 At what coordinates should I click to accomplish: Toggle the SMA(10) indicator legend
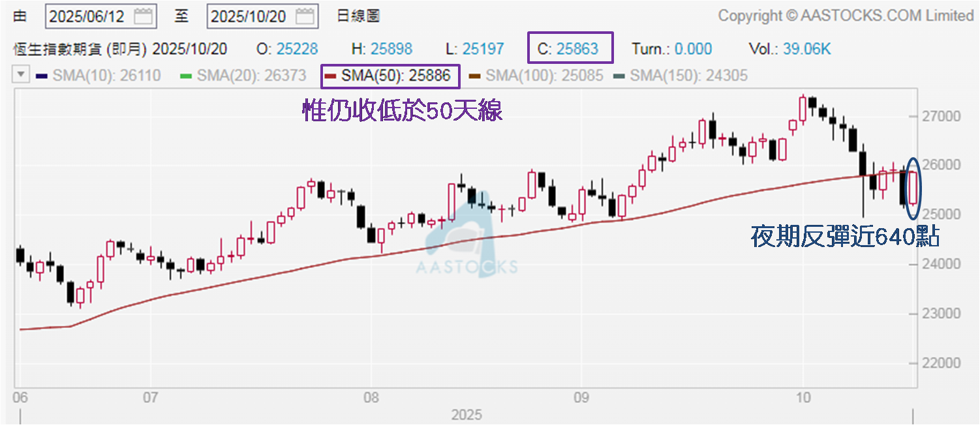(98, 76)
